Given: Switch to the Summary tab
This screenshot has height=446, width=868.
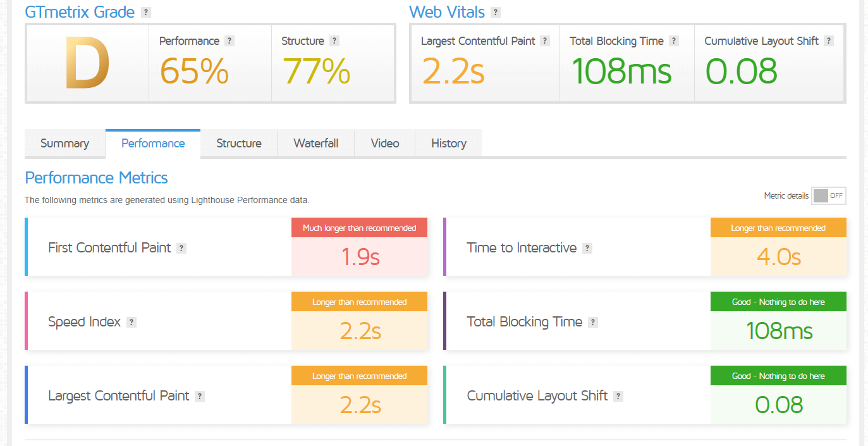Looking at the screenshot, I should tap(64, 144).
